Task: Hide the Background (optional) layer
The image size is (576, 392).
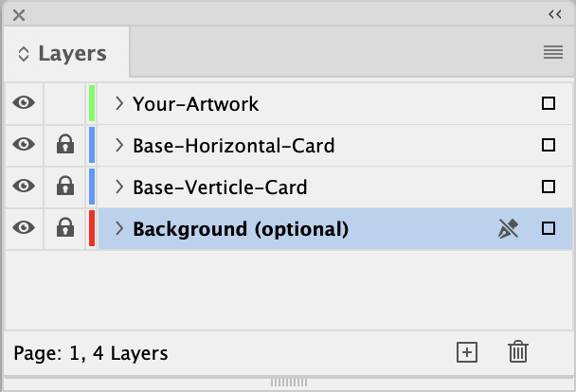Action: pyautogui.click(x=25, y=228)
